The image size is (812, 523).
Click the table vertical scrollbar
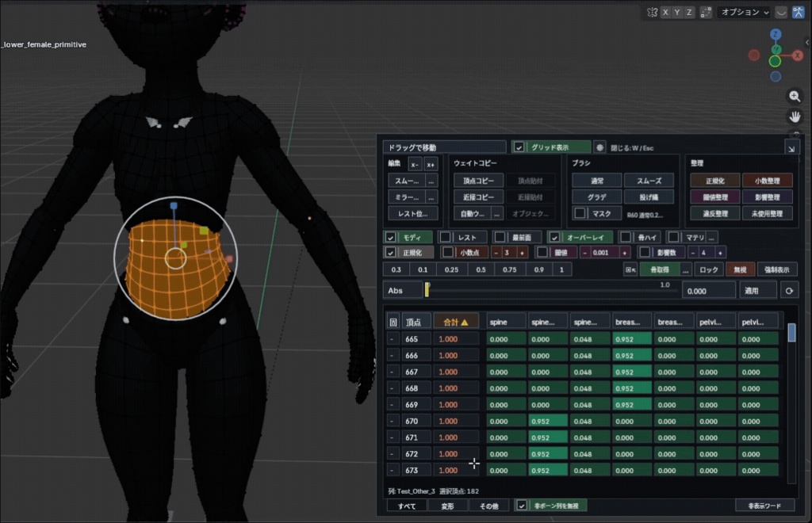tap(791, 403)
